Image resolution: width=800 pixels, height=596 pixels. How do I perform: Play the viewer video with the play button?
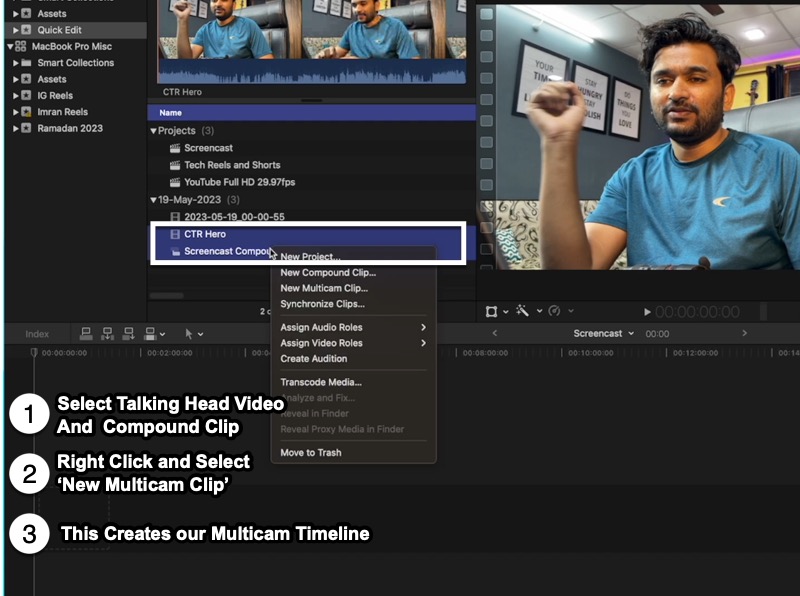click(647, 312)
